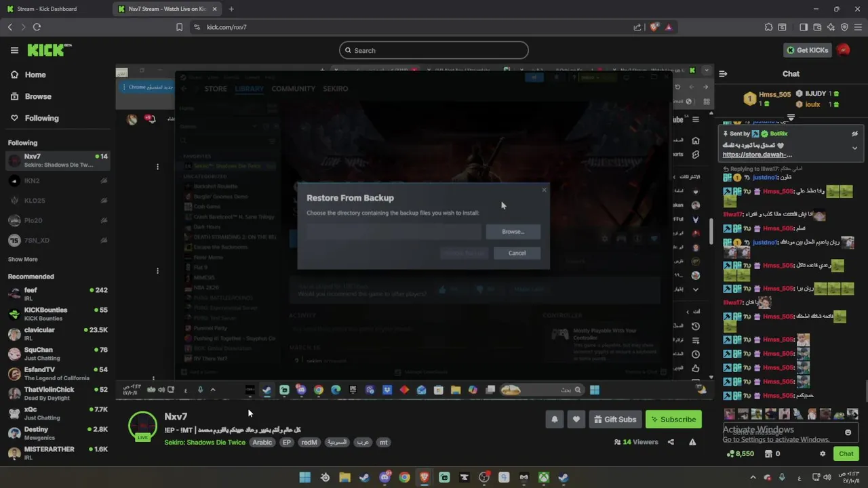
Task: Toggle browser sidebar panel icon
Action: [804, 27]
